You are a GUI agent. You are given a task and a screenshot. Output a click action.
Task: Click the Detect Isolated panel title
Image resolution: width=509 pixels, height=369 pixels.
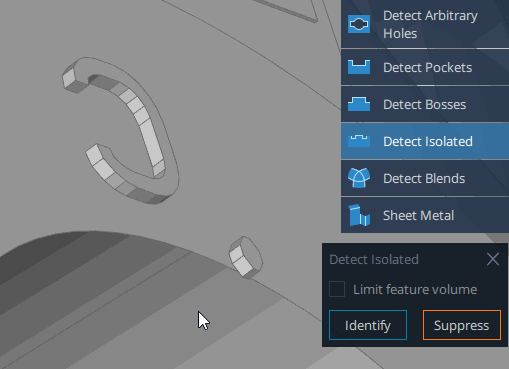(x=374, y=259)
